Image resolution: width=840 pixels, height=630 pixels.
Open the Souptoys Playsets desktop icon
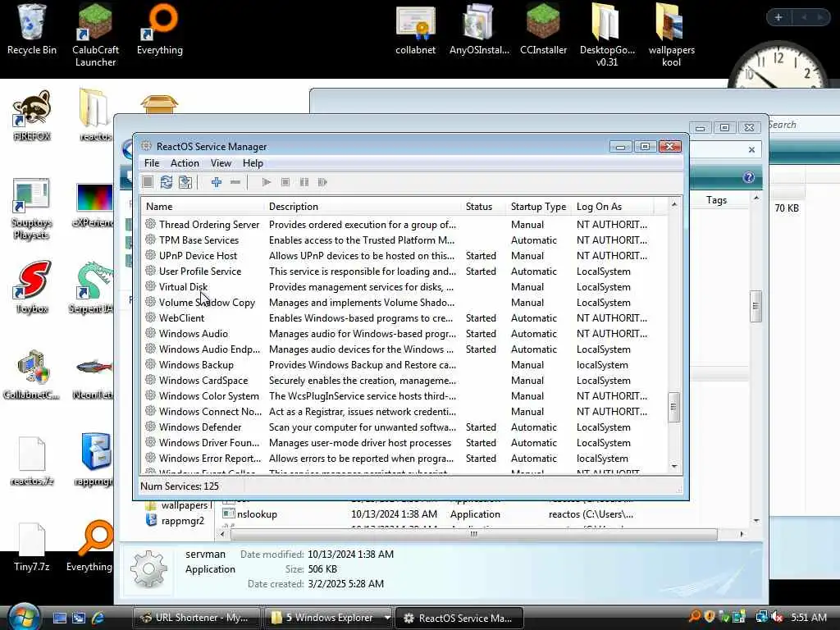[x=32, y=209]
